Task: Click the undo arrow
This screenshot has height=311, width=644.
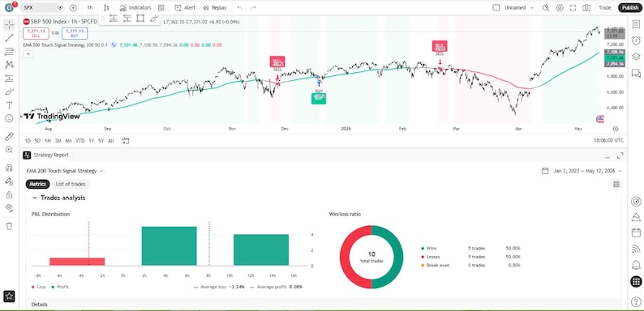Action: pos(240,7)
